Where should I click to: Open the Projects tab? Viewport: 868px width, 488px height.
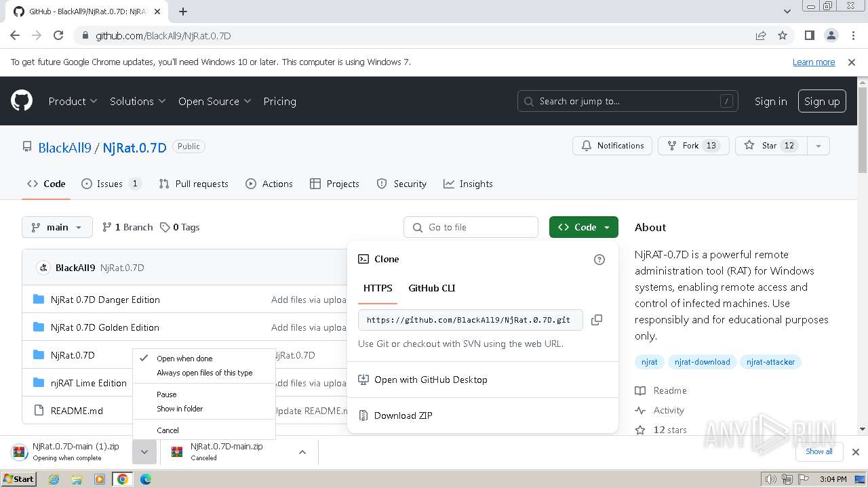click(x=334, y=184)
